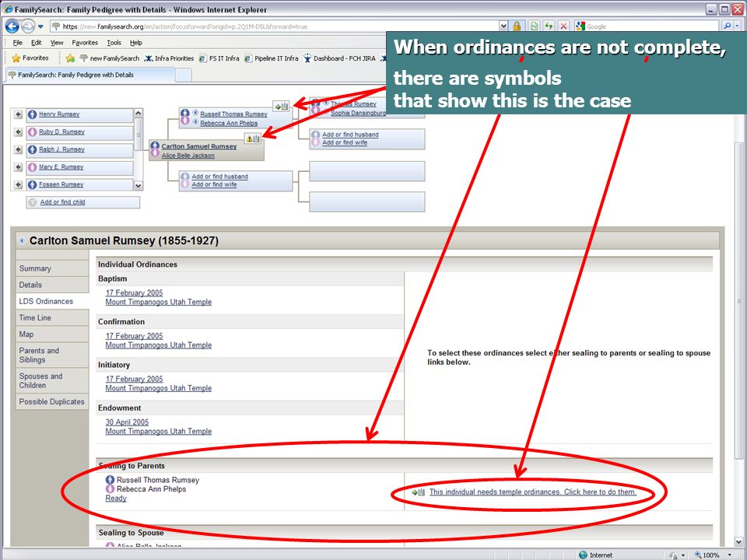
Task: Click left arrow beside Henry Rumsey
Action: coord(18,114)
